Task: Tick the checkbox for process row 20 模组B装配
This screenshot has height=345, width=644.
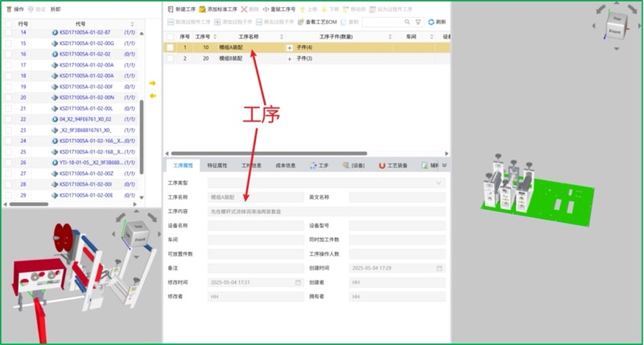Action: tap(171, 59)
